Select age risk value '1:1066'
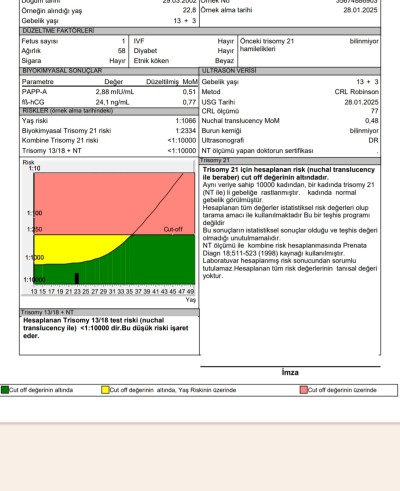This screenshot has width=400, height=491. [x=186, y=121]
